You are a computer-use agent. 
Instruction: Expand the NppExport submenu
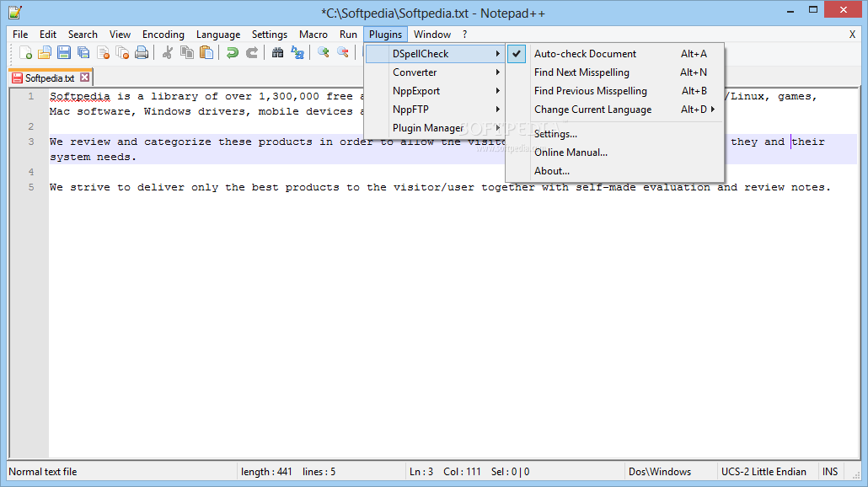[x=435, y=91]
